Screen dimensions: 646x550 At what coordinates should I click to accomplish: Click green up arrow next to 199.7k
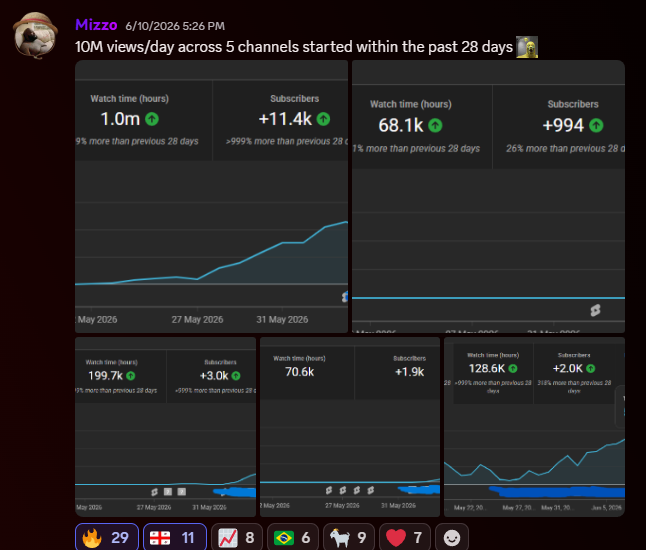point(131,376)
